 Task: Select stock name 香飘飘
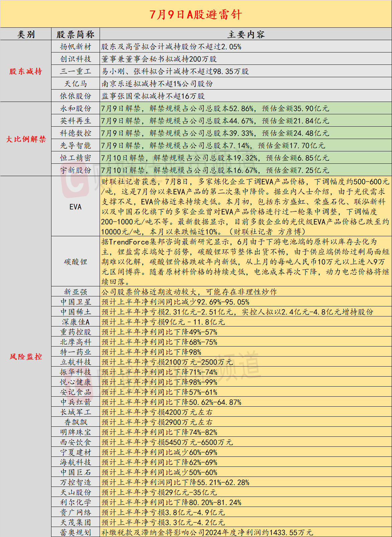pyautogui.click(x=76, y=422)
